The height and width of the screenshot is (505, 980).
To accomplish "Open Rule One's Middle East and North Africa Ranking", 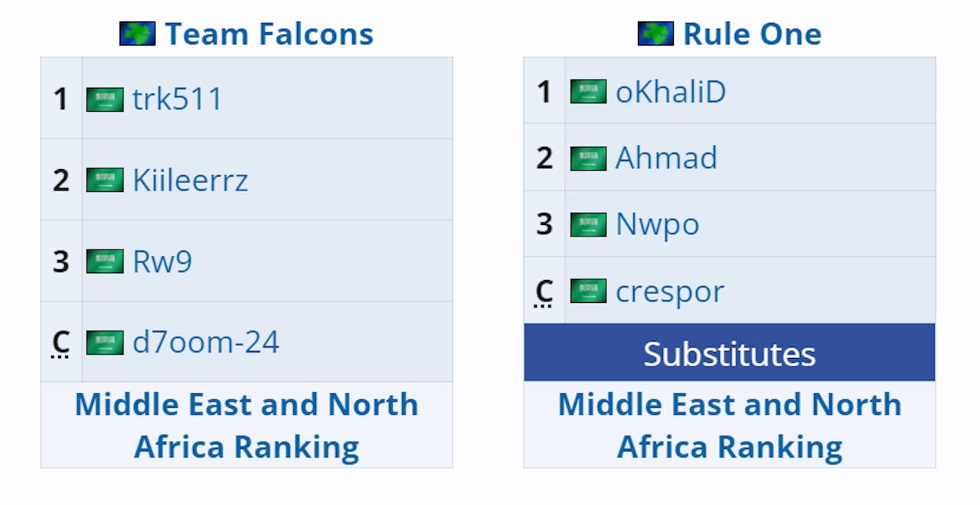I will (x=730, y=425).
